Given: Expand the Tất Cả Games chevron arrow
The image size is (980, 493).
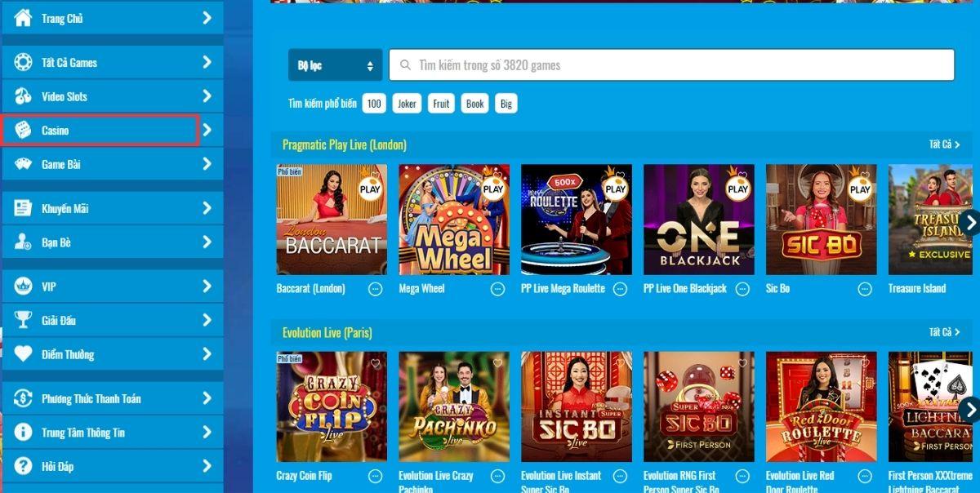Looking at the screenshot, I should [x=207, y=62].
